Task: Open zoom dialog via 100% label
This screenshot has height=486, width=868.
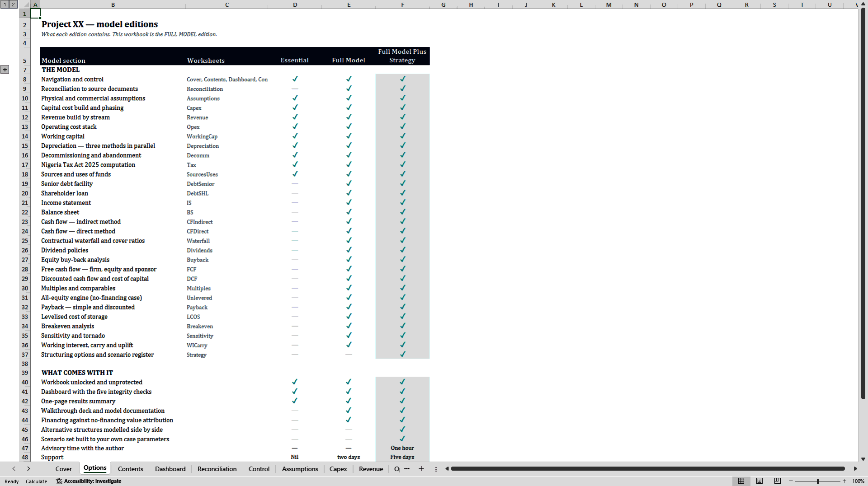Action: [858, 481]
